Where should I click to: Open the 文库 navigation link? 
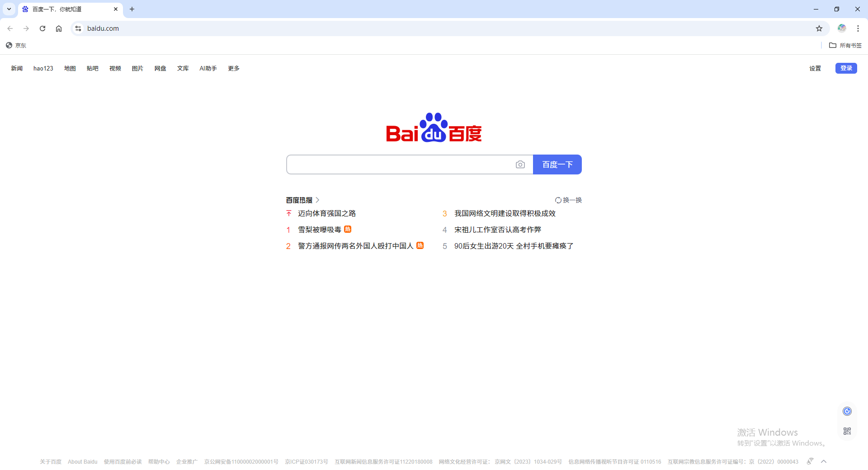tap(183, 68)
